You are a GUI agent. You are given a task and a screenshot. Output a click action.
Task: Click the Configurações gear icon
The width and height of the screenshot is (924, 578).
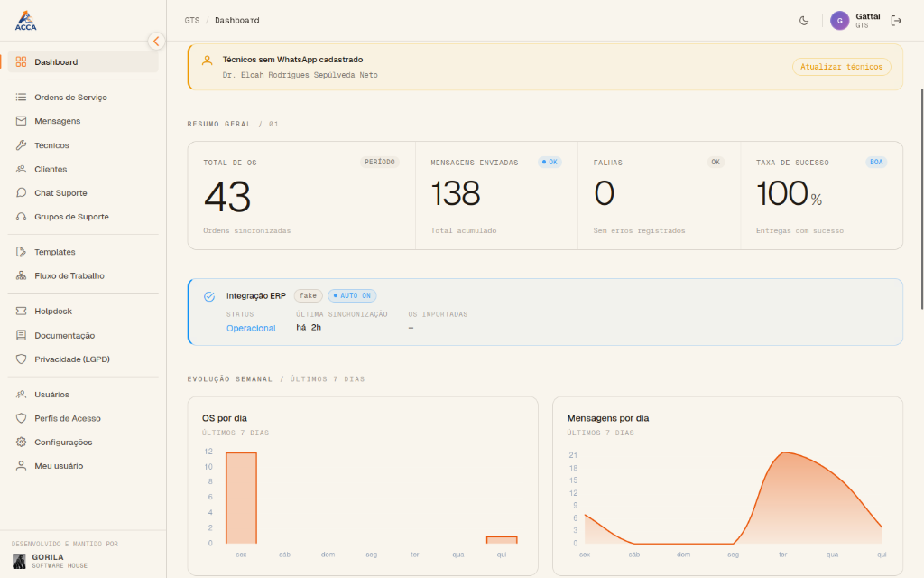coord(22,443)
